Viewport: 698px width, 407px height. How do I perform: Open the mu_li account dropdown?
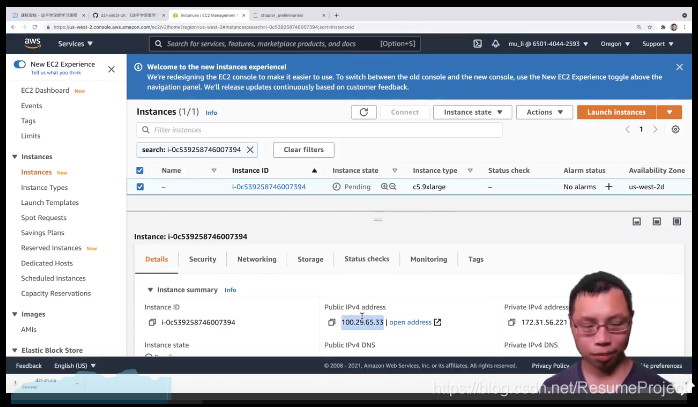tap(548, 44)
